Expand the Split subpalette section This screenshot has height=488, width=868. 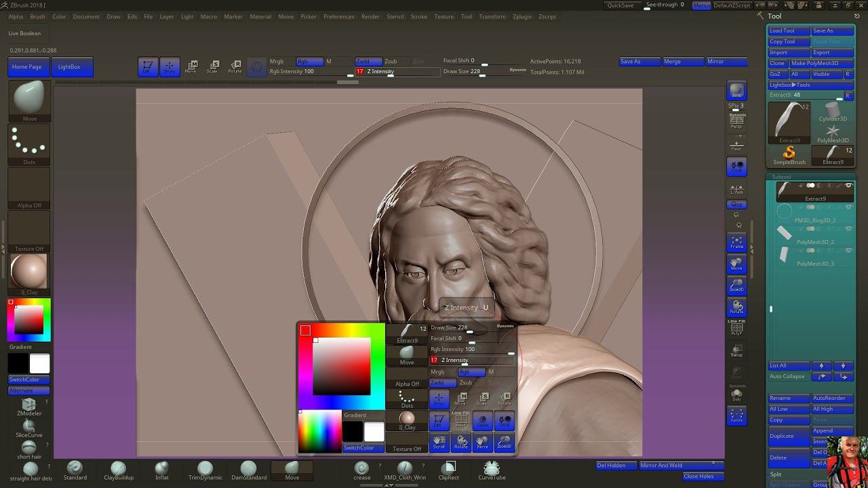pyautogui.click(x=776, y=474)
